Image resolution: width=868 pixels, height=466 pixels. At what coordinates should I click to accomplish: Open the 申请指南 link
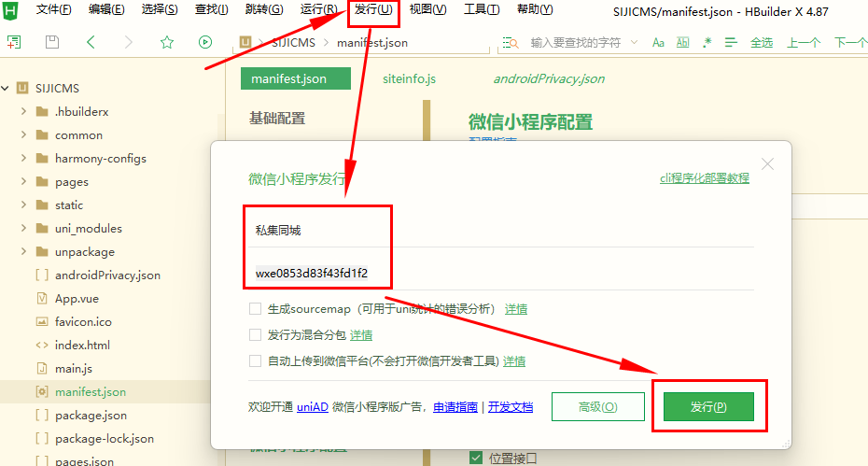455,407
